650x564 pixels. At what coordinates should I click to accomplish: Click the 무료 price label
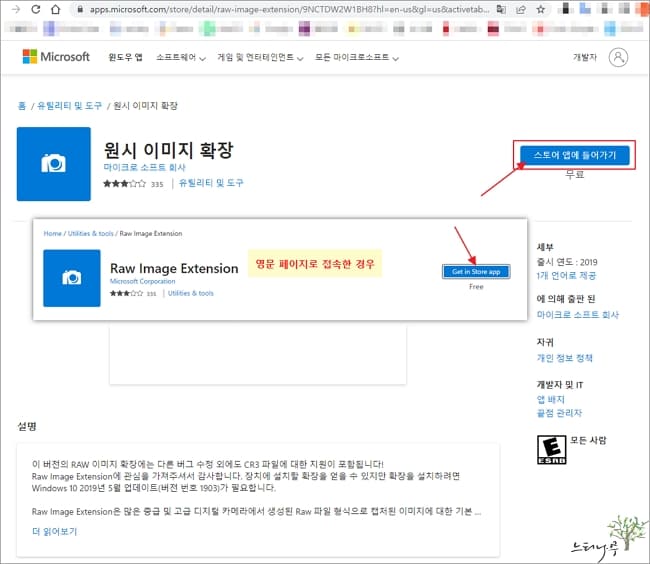[575, 174]
